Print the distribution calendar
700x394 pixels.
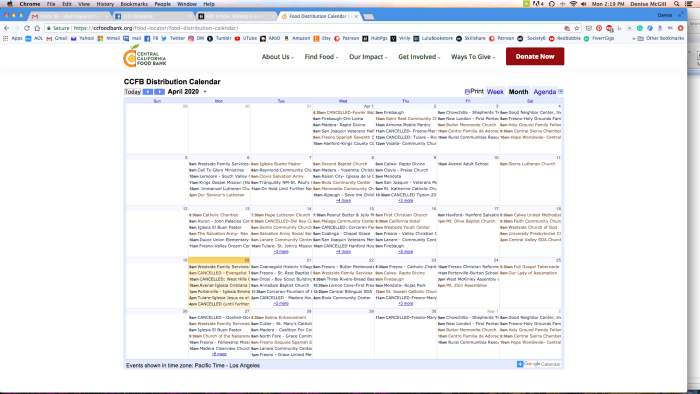474,91
